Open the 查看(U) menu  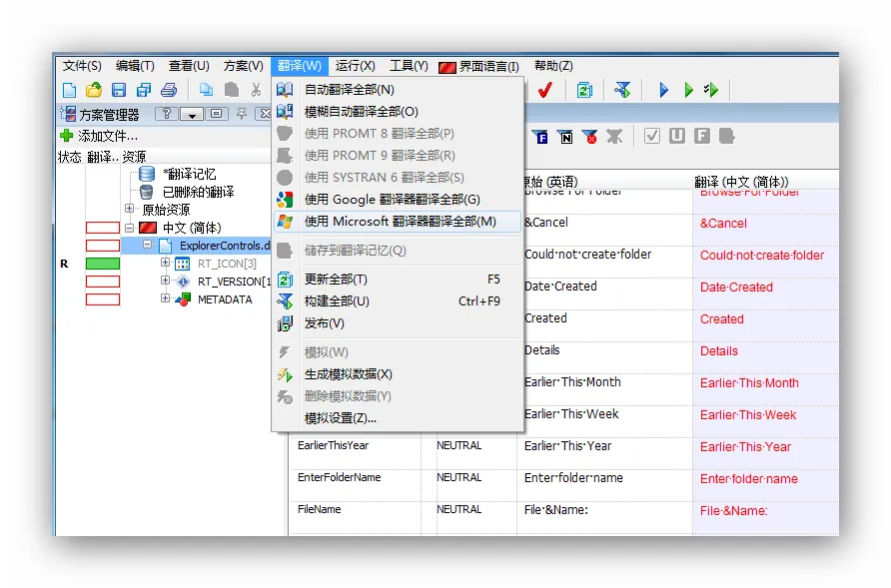(189, 66)
